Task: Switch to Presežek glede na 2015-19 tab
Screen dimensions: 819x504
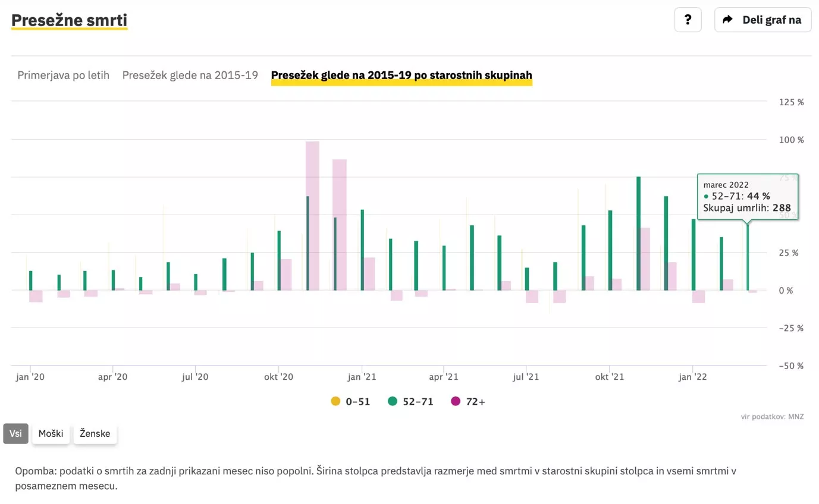Action: pos(190,75)
